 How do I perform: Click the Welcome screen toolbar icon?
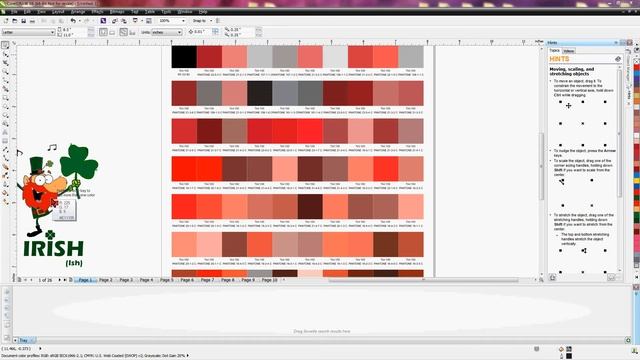click(x=149, y=21)
